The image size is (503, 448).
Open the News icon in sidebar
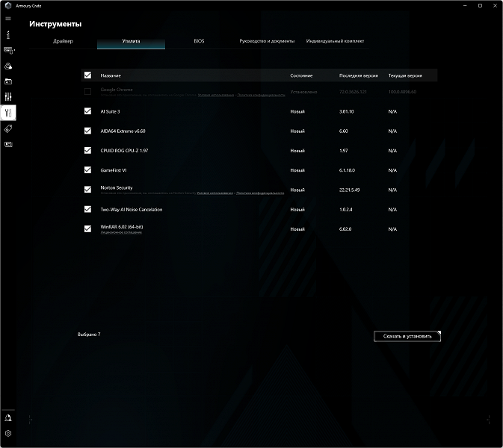[8, 144]
